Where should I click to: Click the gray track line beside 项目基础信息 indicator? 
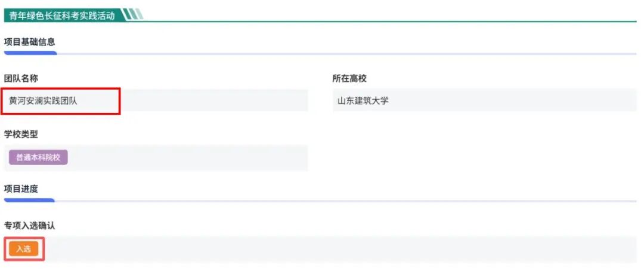click(346, 54)
